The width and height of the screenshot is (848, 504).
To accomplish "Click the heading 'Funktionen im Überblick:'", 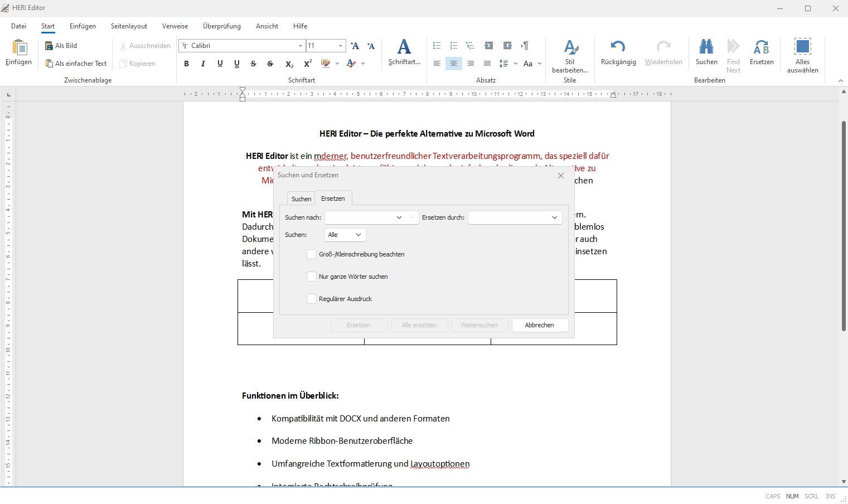I will (x=290, y=396).
